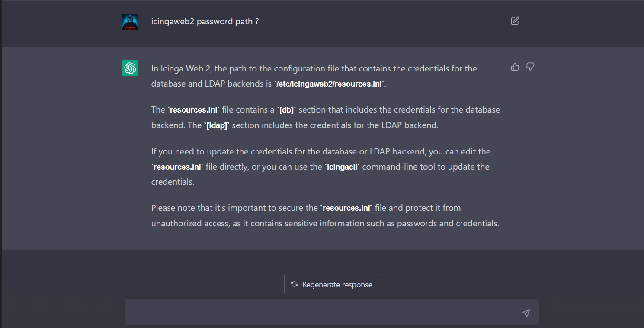This screenshot has height=328, width=644.
Task: Click the green ChatGPT logo avatar
Action: 130,68
